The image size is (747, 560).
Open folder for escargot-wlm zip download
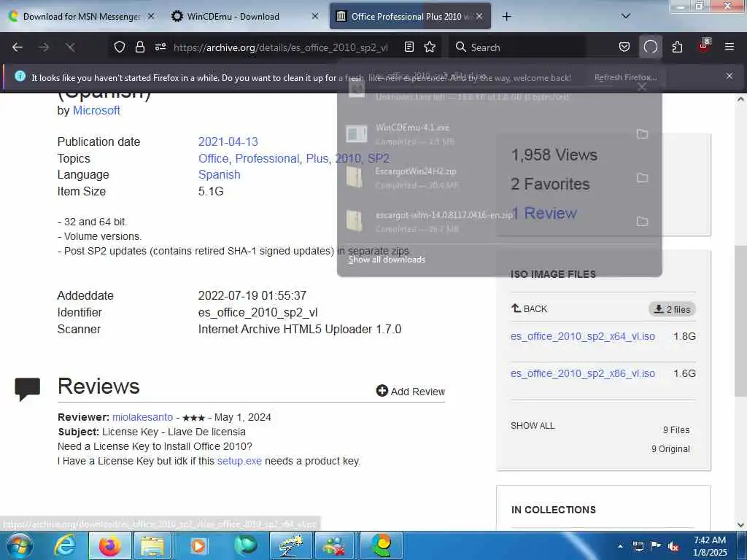pos(642,222)
